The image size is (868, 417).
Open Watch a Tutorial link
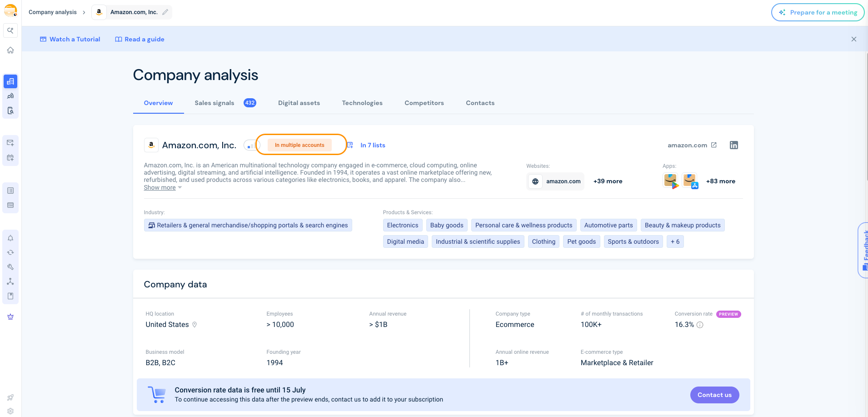pyautogui.click(x=70, y=39)
